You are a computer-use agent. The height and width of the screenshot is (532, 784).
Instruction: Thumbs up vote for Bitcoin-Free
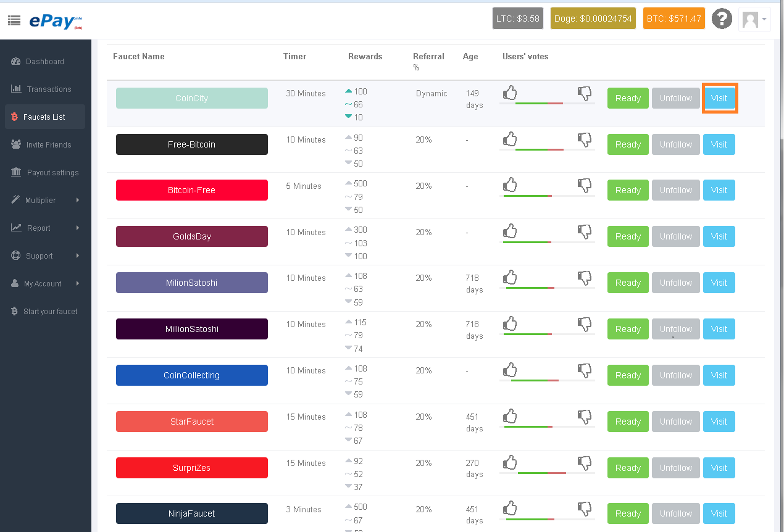[510, 185]
